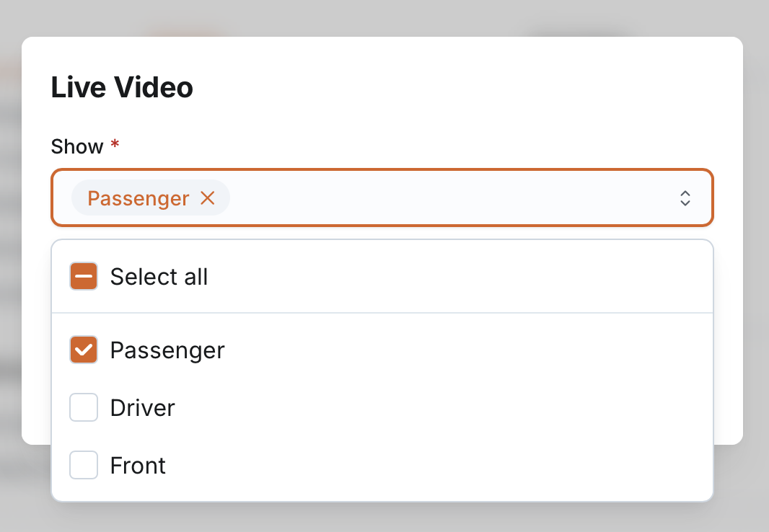
Task: Pick the Front option label
Action: click(138, 466)
